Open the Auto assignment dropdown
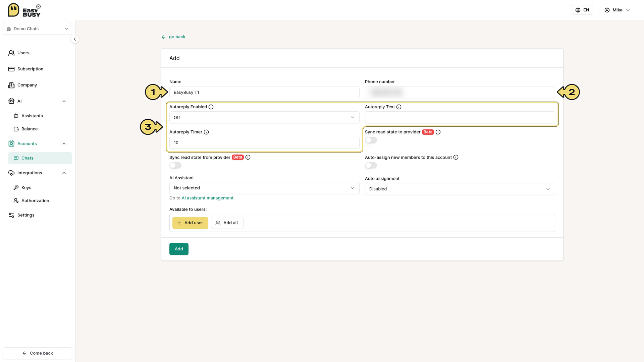 (460, 189)
